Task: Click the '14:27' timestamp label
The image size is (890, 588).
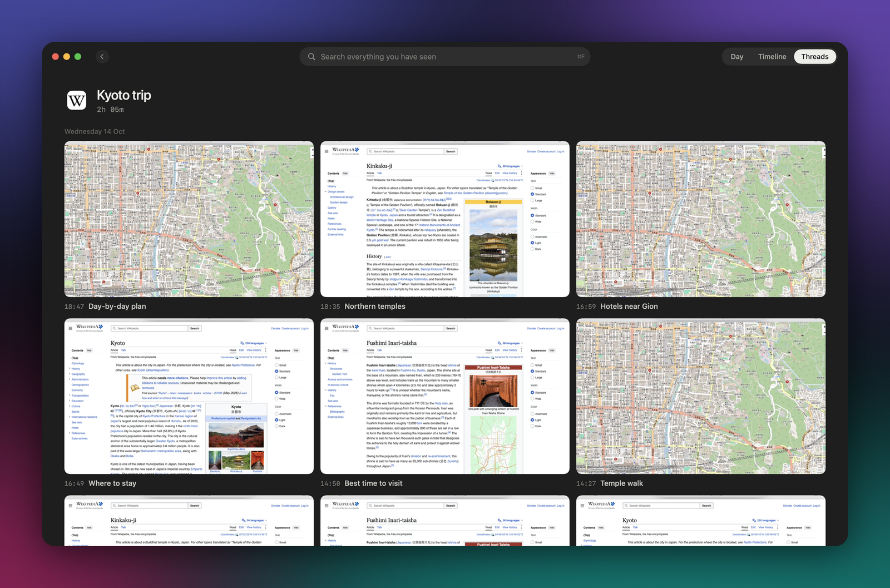Action: (x=586, y=483)
